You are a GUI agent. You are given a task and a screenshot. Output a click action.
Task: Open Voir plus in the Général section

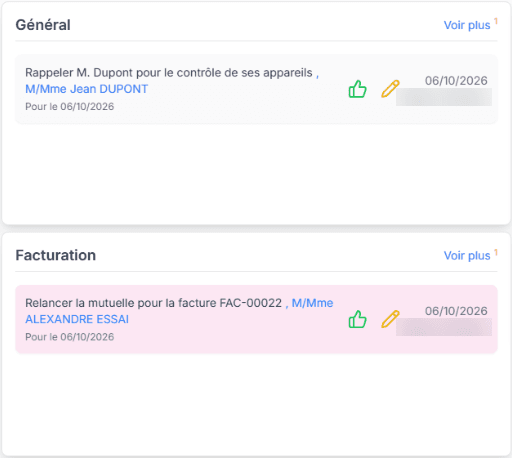(467, 25)
